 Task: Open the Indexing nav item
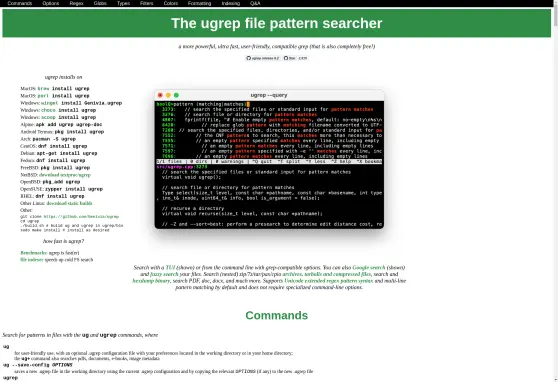[x=231, y=3]
